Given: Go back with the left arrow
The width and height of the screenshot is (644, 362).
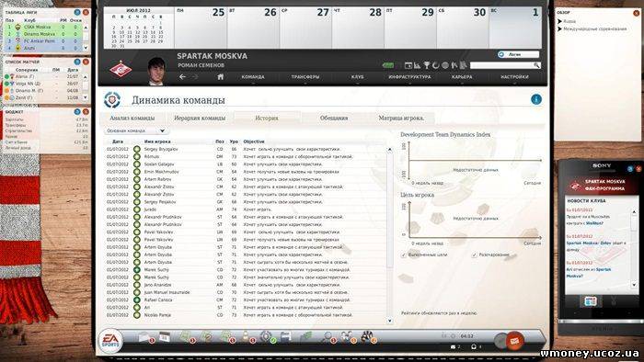Looking at the screenshot, I should pos(182,76).
